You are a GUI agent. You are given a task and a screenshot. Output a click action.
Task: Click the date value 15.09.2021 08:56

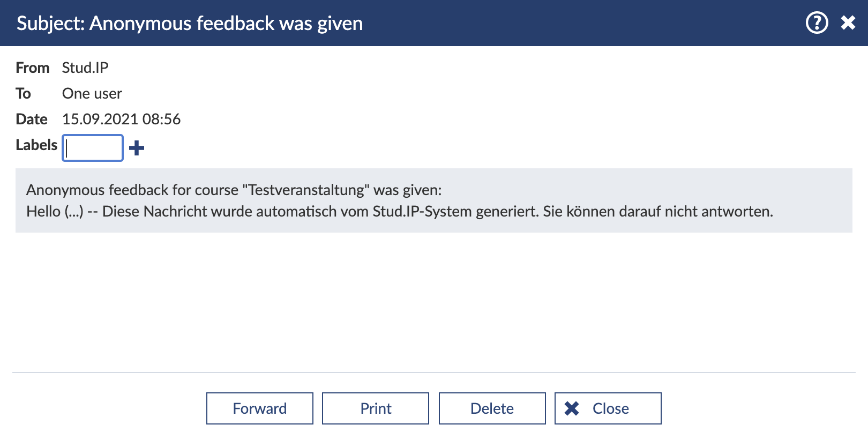pos(121,119)
